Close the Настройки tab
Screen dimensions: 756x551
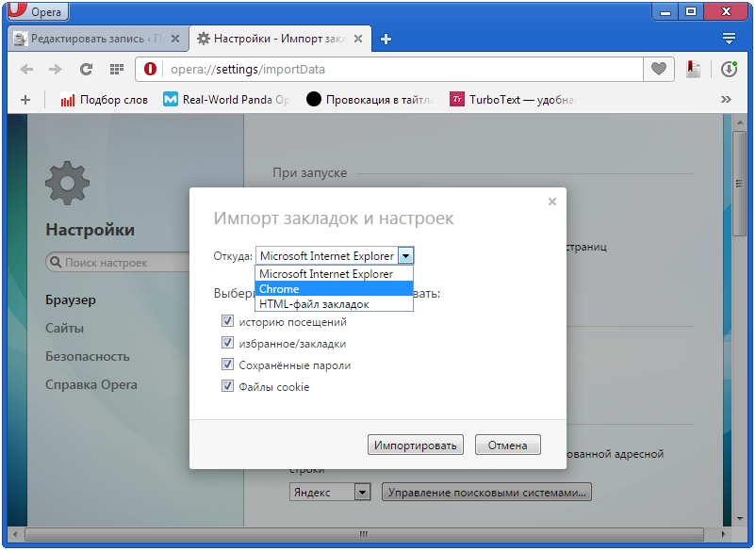358,39
